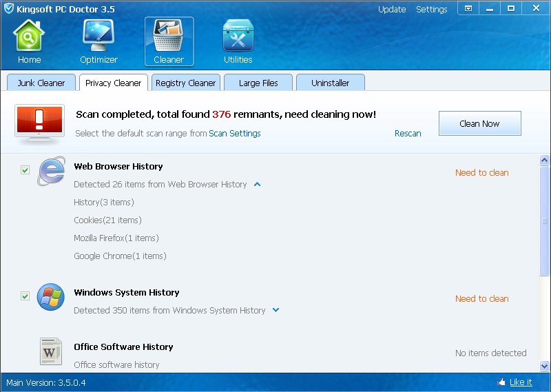Click the No items detected status text
This screenshot has height=392, width=551.
[x=491, y=353]
